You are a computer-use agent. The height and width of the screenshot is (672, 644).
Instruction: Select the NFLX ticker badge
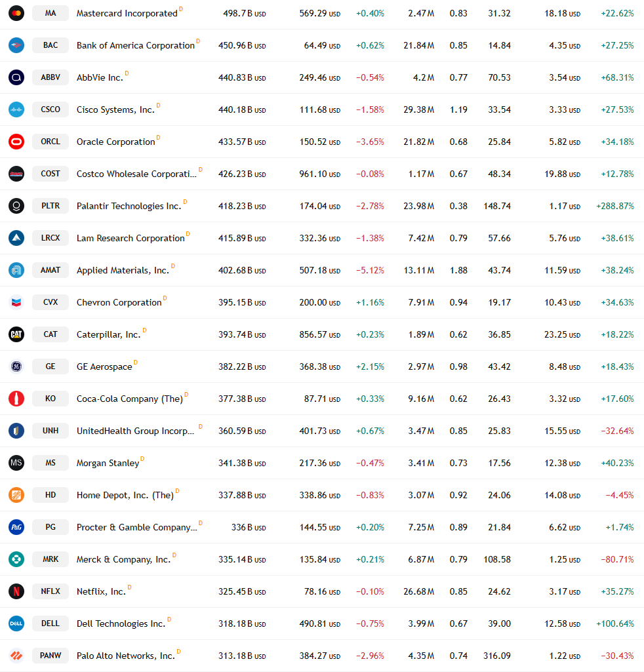click(x=50, y=592)
